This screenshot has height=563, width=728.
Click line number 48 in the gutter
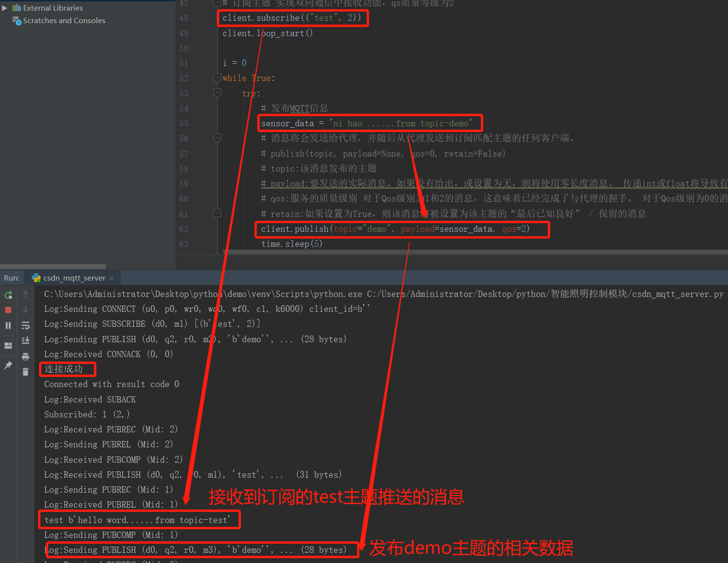coord(184,18)
